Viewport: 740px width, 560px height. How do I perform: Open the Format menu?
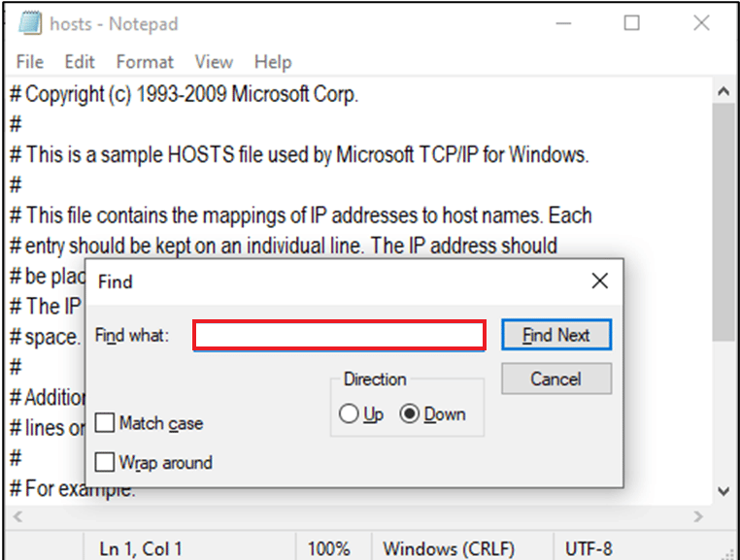145,62
